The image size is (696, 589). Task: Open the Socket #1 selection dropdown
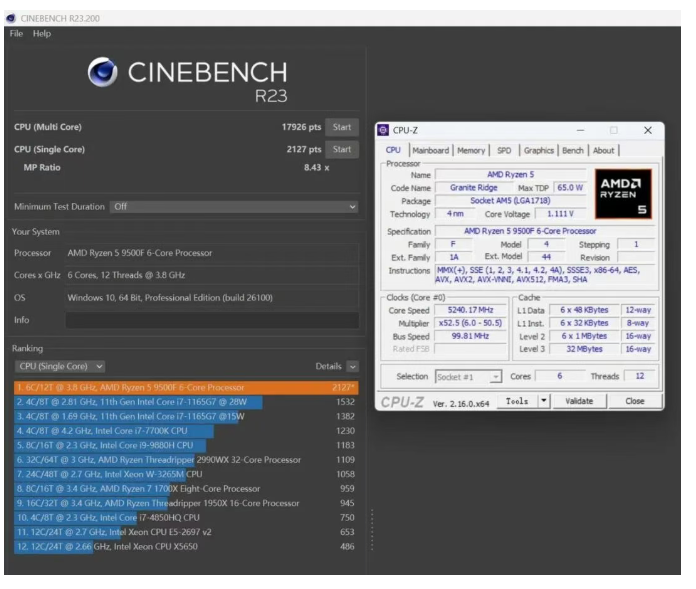pyautogui.click(x=468, y=377)
